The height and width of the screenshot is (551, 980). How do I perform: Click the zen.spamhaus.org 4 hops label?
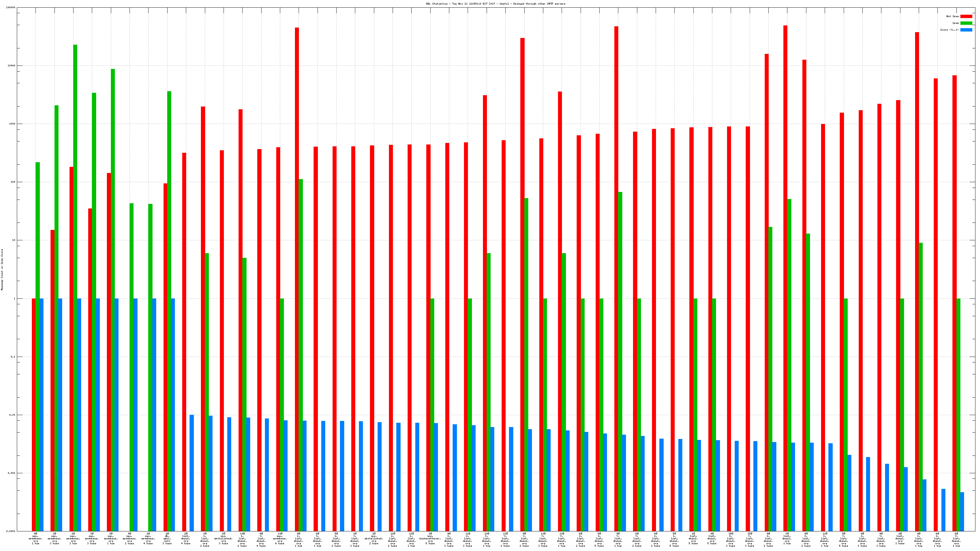[x=148, y=538]
